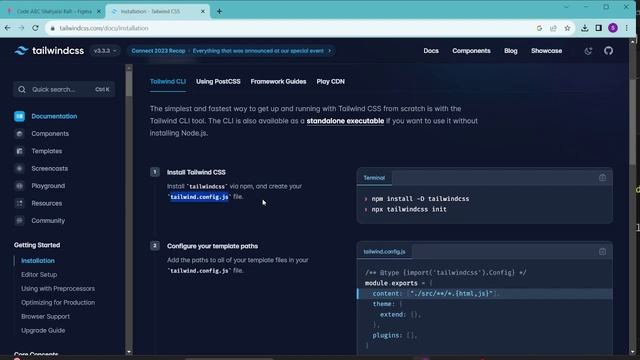
Task: Select the Terminal code block tab
Action: coord(374,178)
